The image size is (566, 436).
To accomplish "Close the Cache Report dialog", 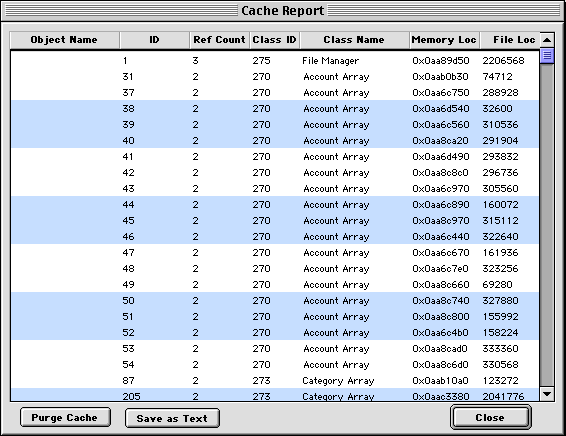I will coord(490,417).
